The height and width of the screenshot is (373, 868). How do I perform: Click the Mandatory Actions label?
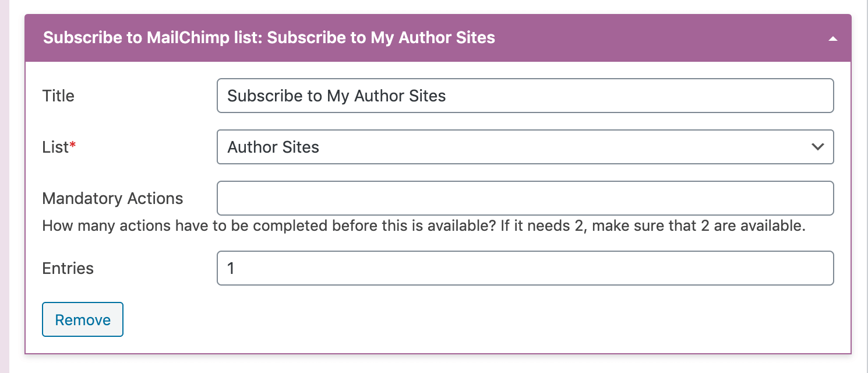click(x=112, y=198)
